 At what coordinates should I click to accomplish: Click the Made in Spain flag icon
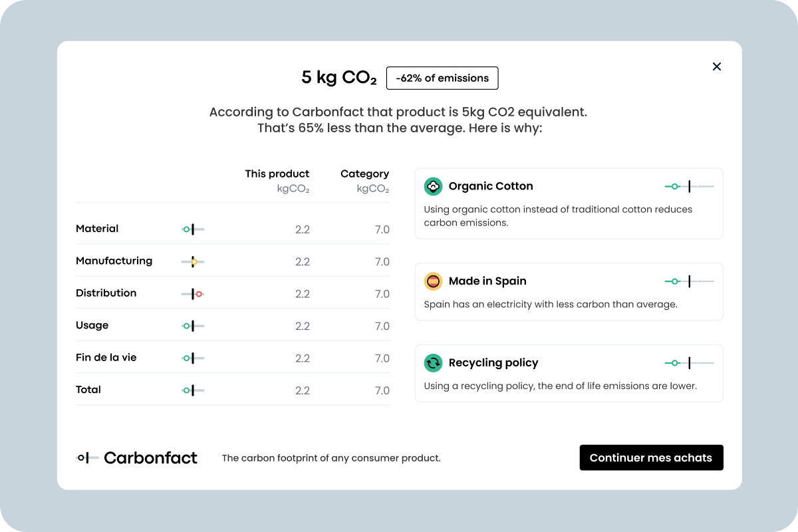point(433,281)
